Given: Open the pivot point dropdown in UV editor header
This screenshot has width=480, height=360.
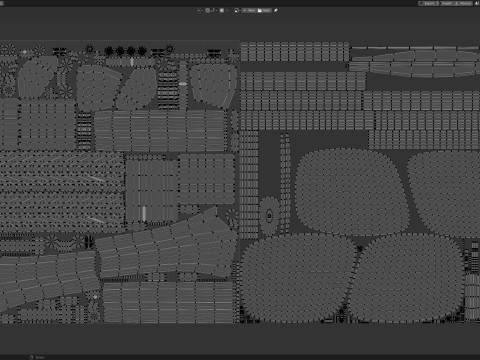Looking at the screenshot, I should [200, 10].
